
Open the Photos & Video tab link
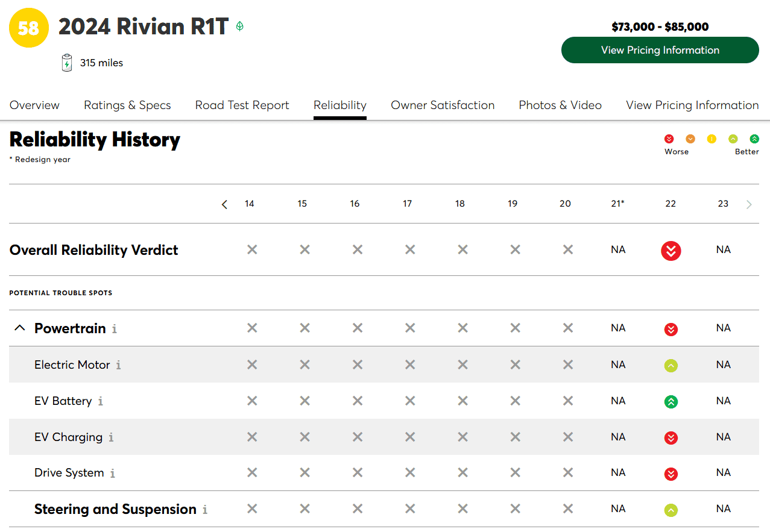click(x=560, y=105)
